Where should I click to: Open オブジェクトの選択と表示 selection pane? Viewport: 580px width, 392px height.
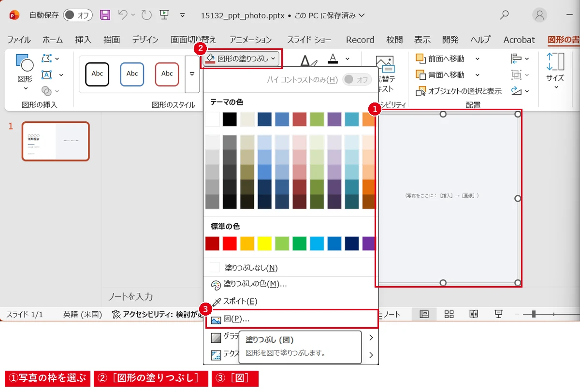point(459,91)
